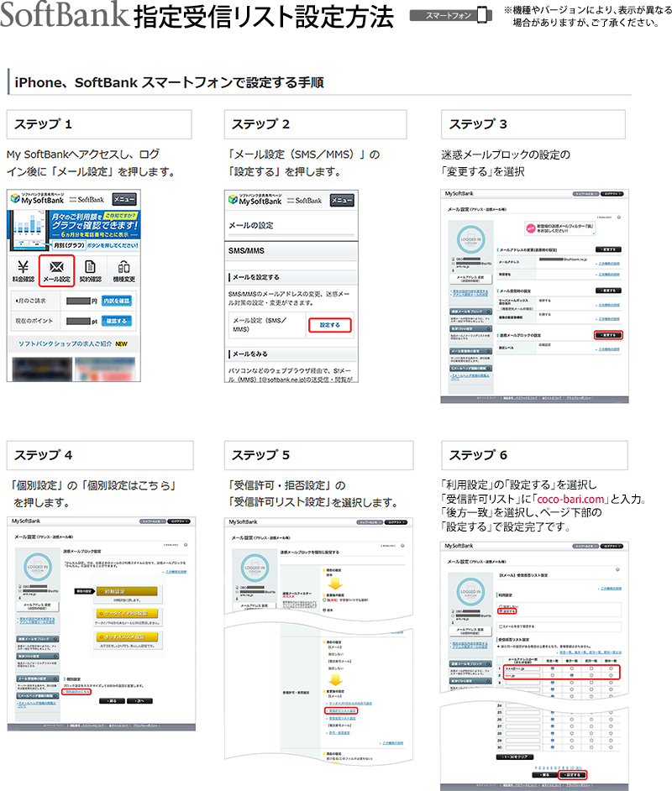
Task: Click the キッズオススメ設定 yellow button in Step 4
Action: [x=127, y=636]
